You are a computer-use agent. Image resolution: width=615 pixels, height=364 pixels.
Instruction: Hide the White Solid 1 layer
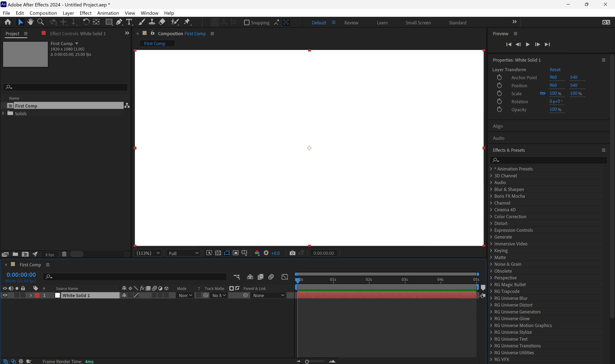(5, 295)
